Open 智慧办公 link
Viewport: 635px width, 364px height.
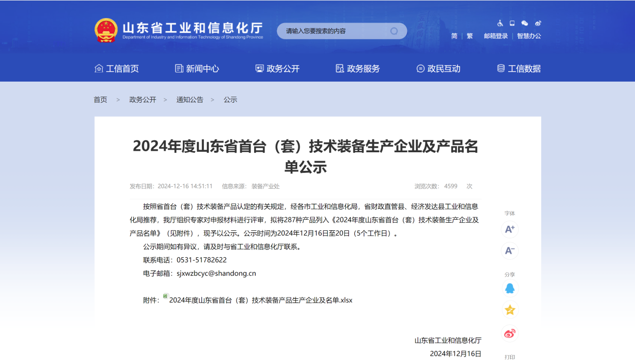coord(529,36)
